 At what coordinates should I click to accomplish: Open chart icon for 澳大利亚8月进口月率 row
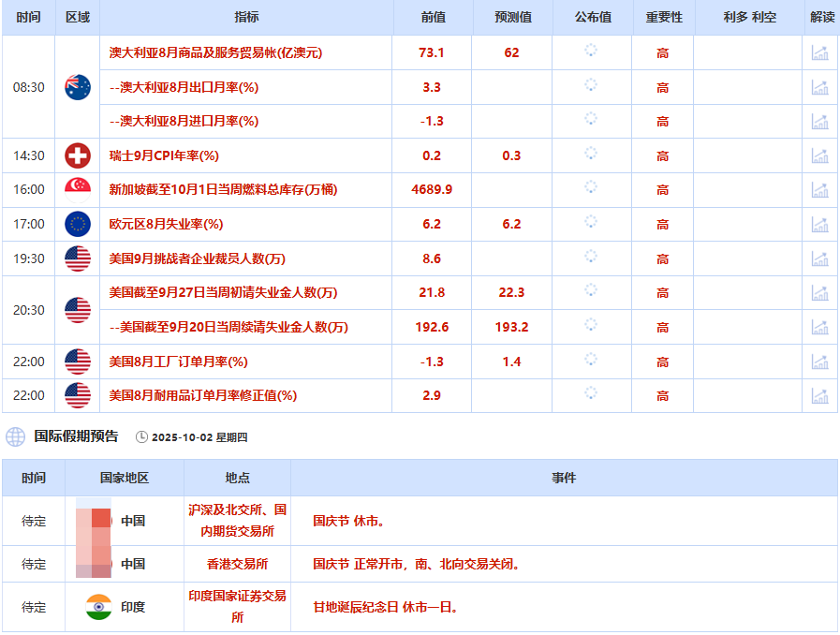819,121
